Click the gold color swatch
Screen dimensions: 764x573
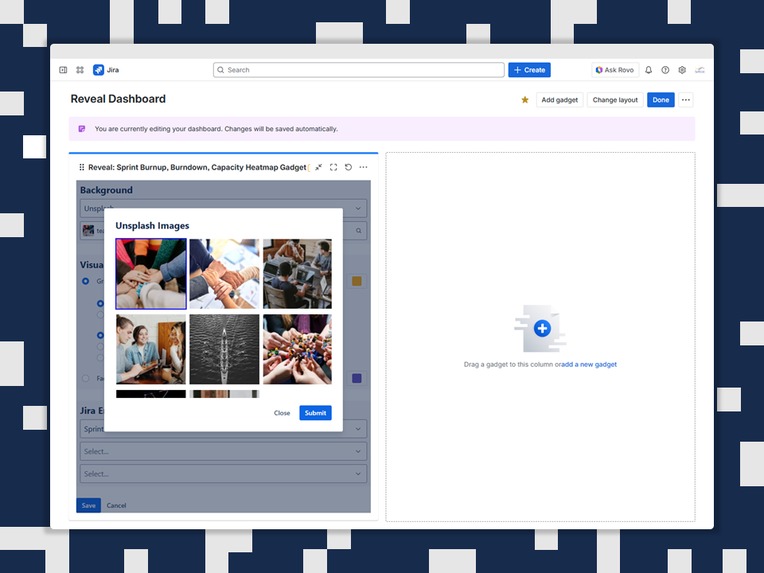[357, 281]
